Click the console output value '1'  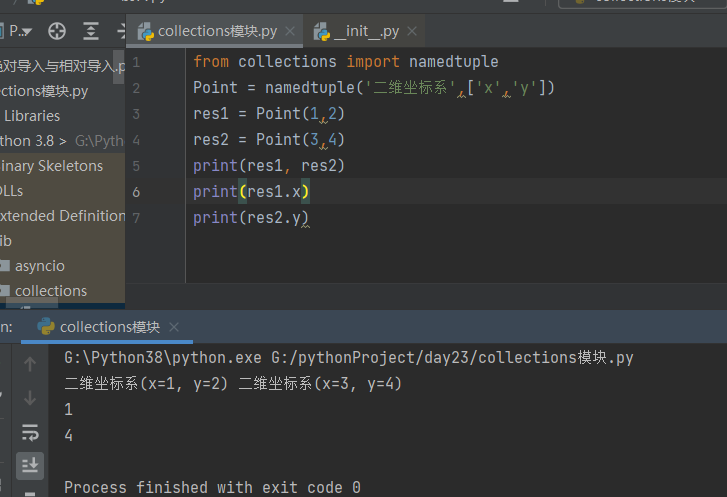pyautogui.click(x=69, y=409)
